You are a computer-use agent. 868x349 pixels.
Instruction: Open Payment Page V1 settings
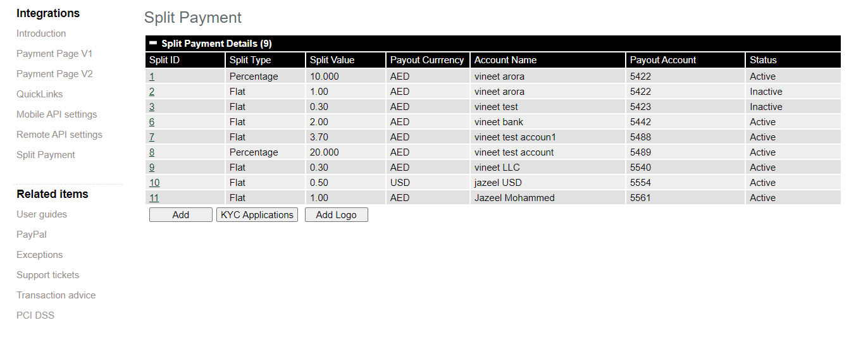tap(54, 54)
